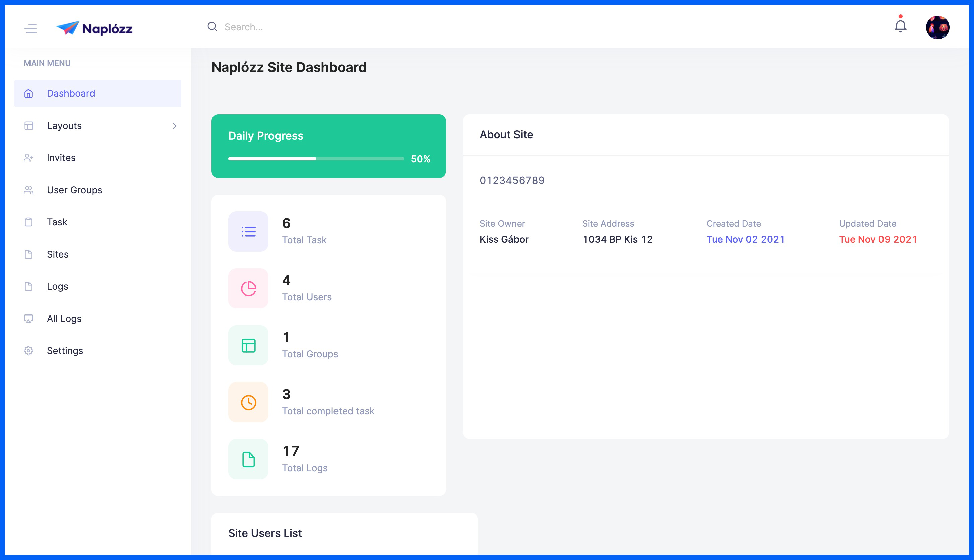
Task: Click the Total Groups layout icon
Action: point(248,345)
